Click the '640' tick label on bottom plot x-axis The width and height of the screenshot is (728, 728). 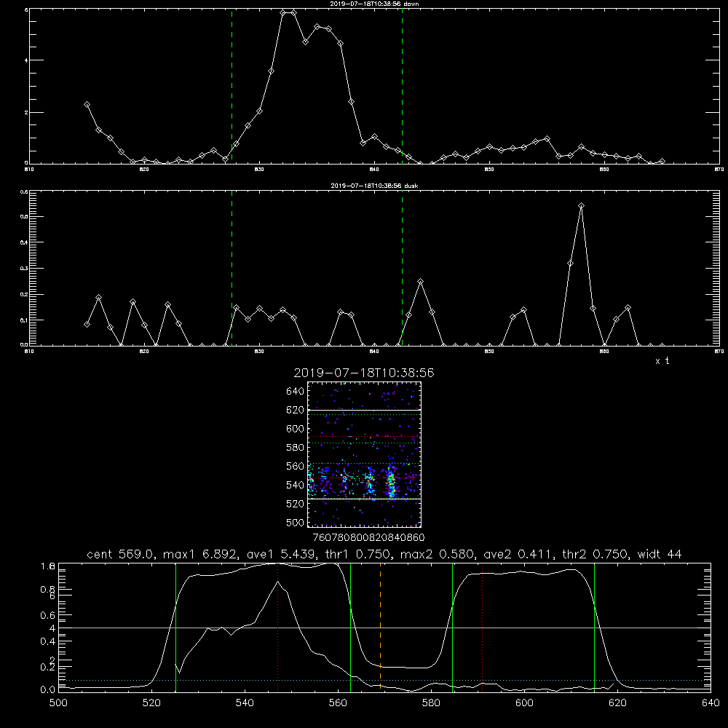coord(711,703)
